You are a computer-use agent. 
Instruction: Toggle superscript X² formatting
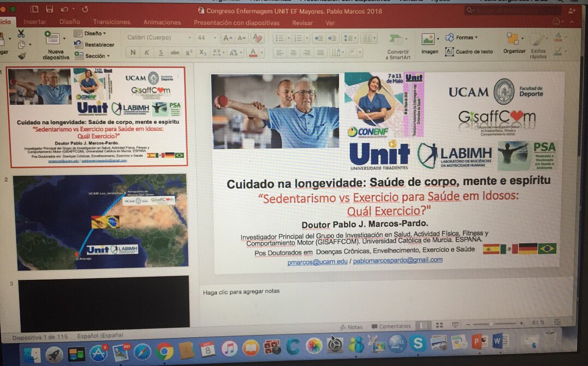[189, 52]
